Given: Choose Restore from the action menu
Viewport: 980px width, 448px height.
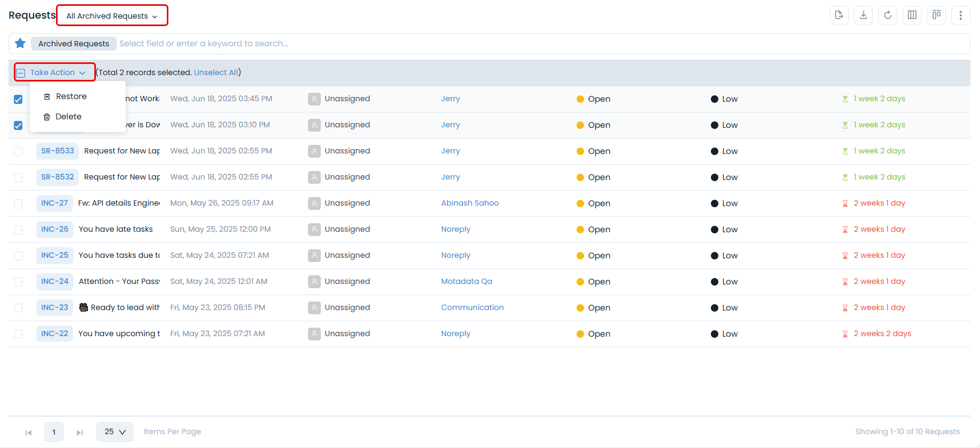Looking at the screenshot, I should pos(71,96).
